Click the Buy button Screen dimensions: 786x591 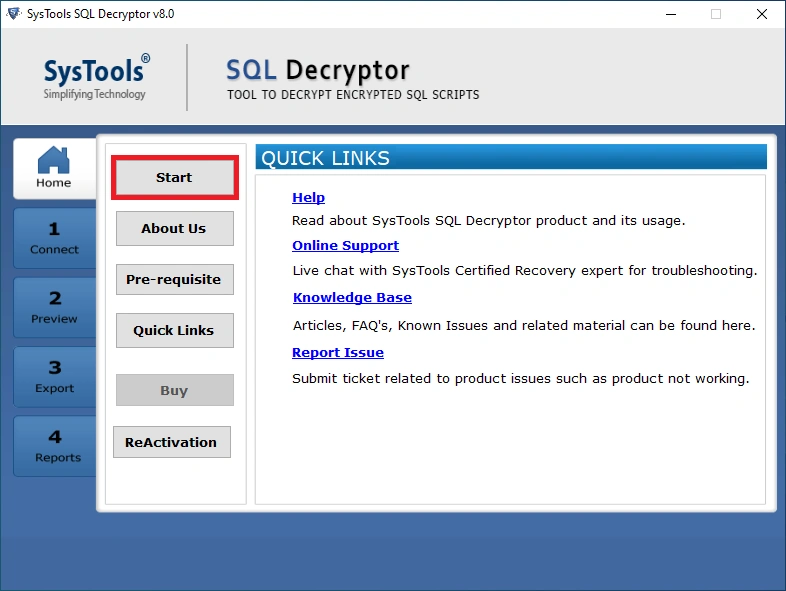pos(174,390)
